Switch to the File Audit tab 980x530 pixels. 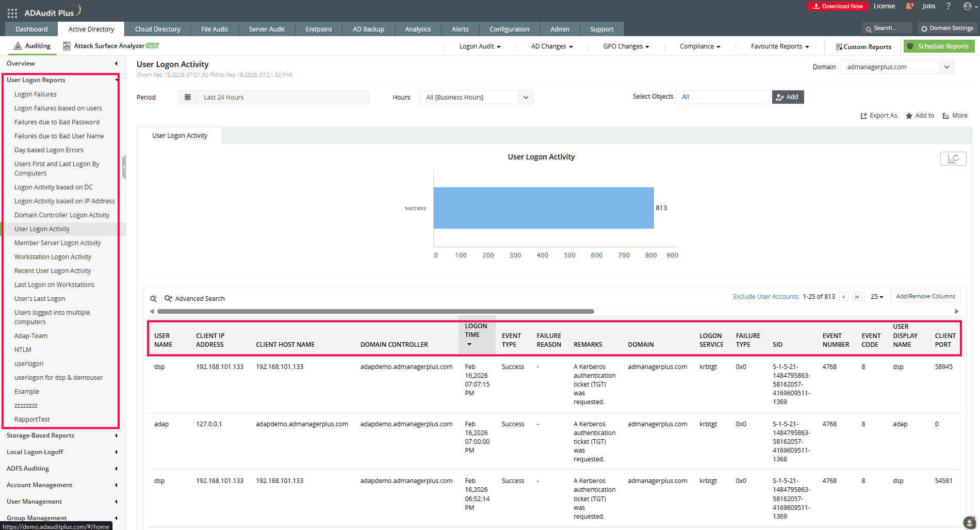click(215, 29)
